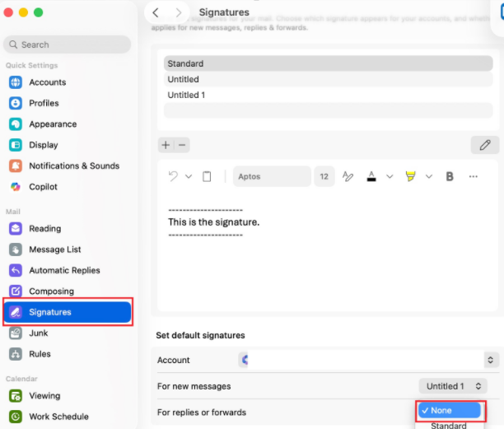Screen dimensions: 504x429
Task: Toggle bold formatting
Action: (450, 176)
